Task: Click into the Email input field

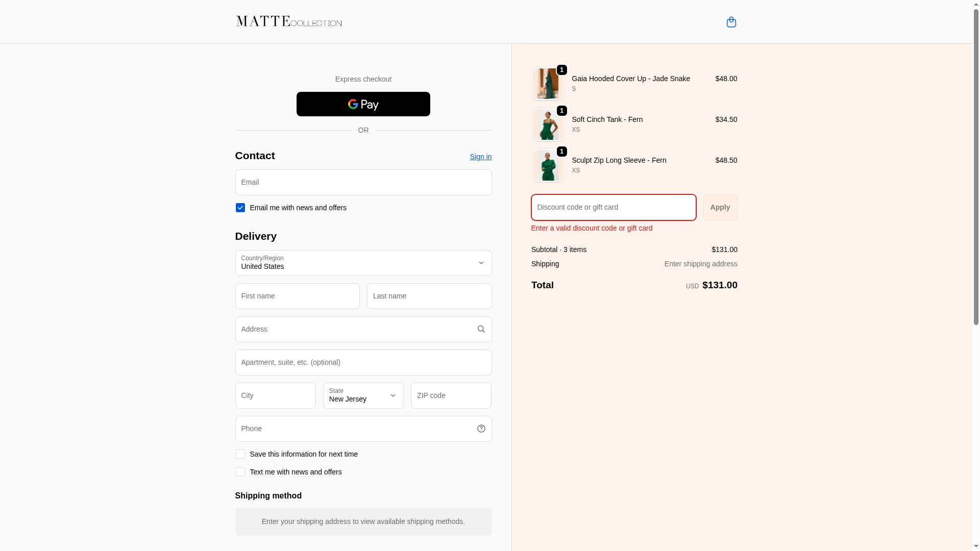Action: tap(363, 182)
